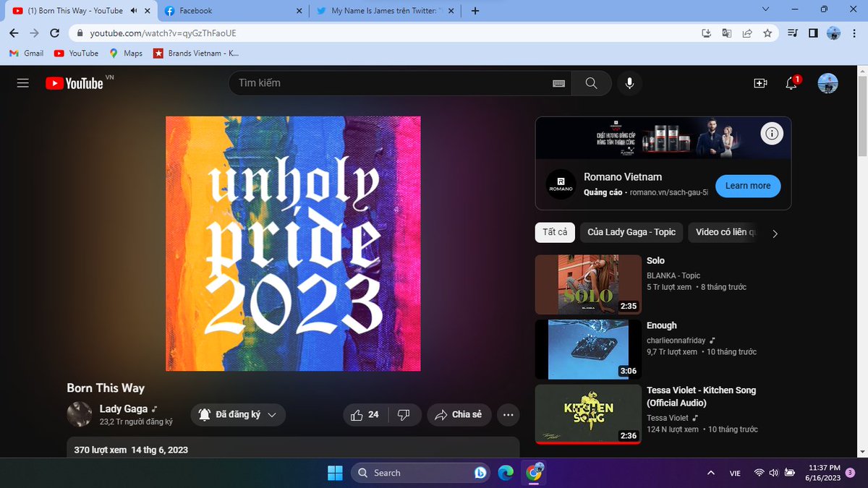Close the Facebook tab
The image size is (868, 488).
(298, 11)
